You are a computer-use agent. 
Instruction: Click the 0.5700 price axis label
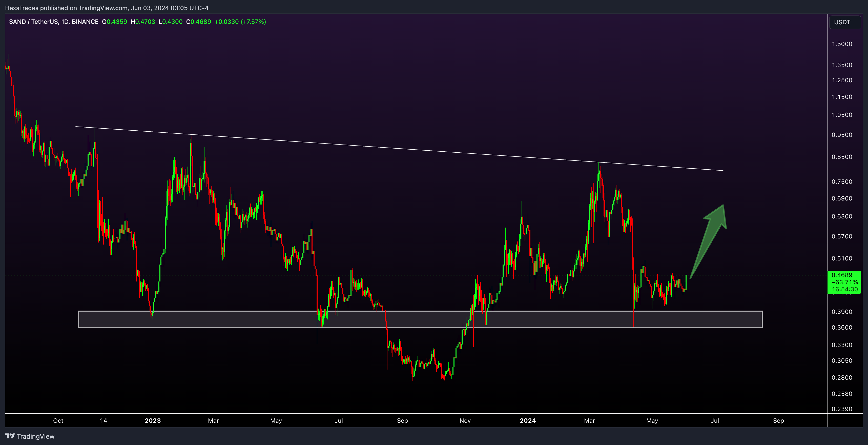842,236
